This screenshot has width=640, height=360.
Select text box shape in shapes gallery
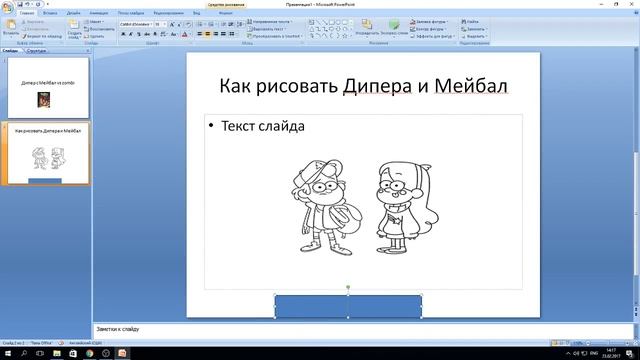pos(312,22)
